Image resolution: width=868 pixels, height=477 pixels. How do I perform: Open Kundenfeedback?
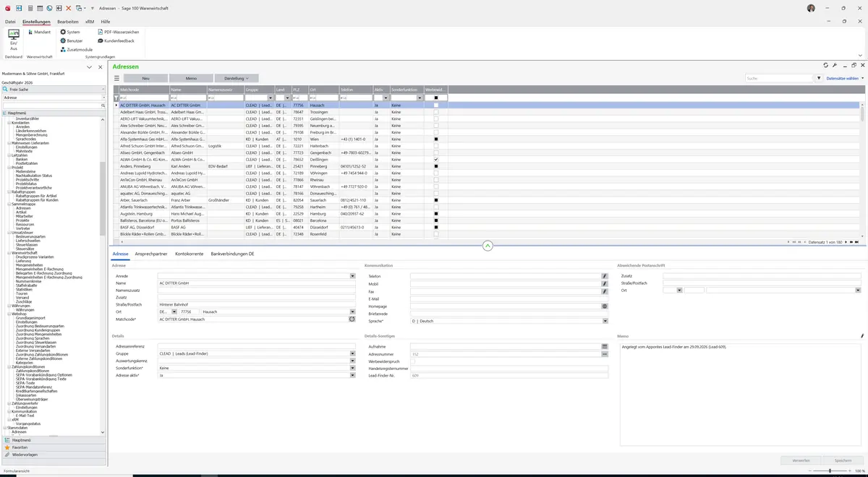116,41
